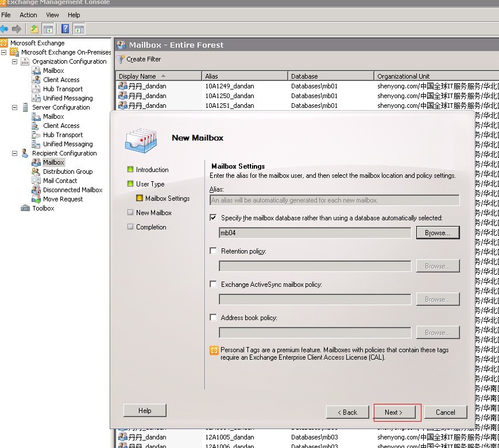Click the mailbox icon of row 10A1250_dandan
499x448 pixels.
point(123,96)
